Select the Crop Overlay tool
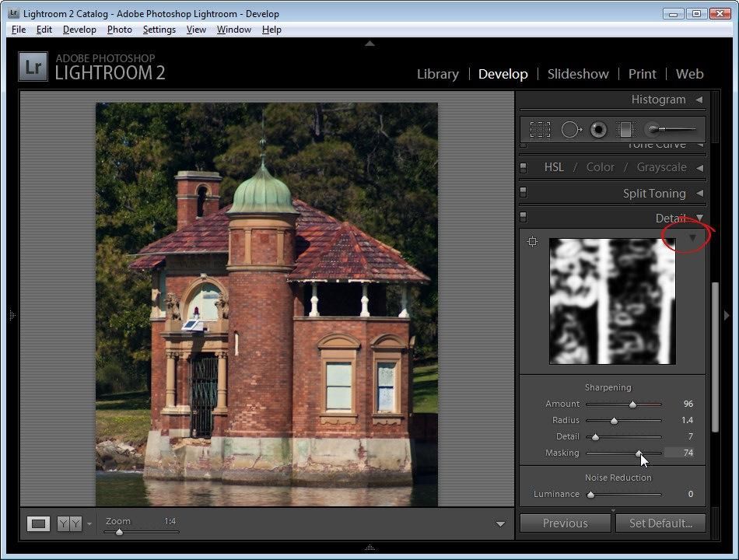This screenshot has height=560, width=739. [540, 129]
